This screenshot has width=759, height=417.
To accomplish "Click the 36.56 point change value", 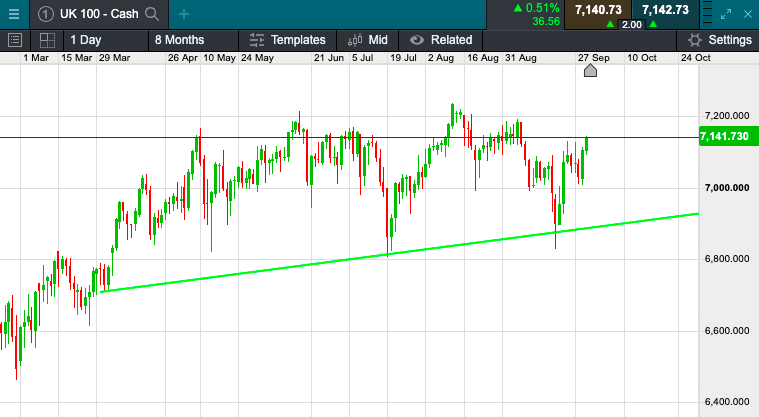I will tap(546, 21).
